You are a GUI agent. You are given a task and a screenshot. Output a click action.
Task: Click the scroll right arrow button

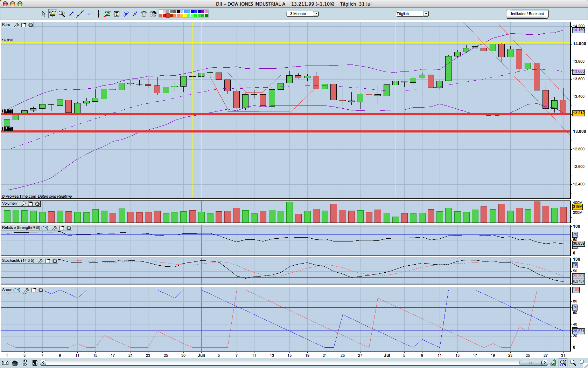[545, 363]
